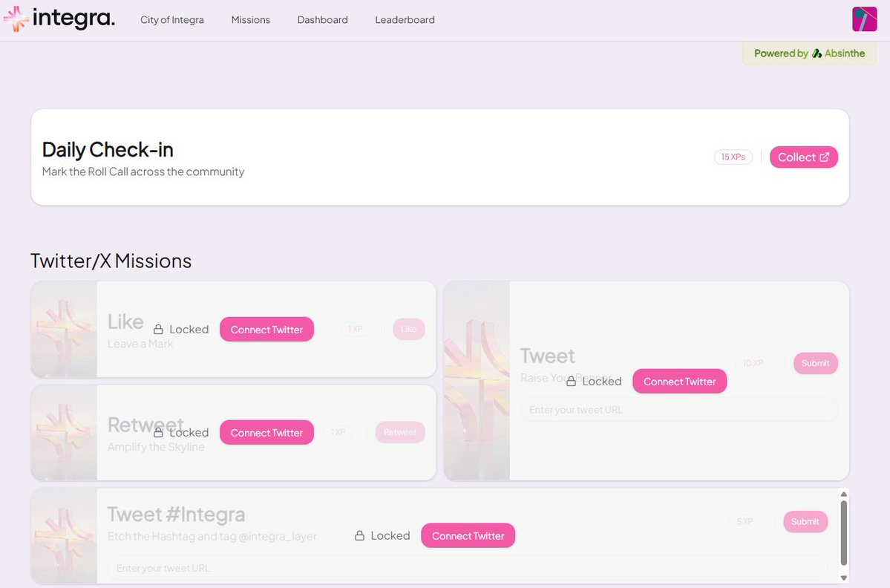Click the lock icon on Tweet #Integra card
The height and width of the screenshot is (588, 890).
click(x=360, y=536)
